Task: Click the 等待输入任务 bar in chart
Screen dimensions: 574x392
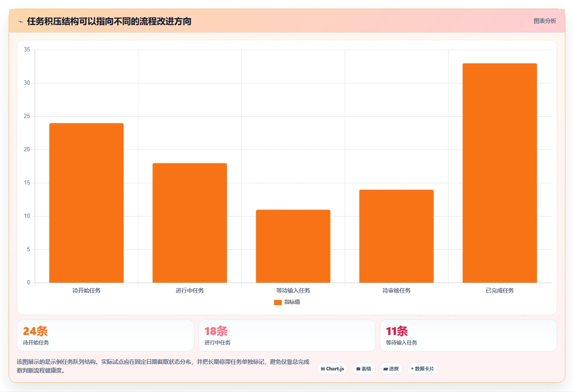Action: 293,246
